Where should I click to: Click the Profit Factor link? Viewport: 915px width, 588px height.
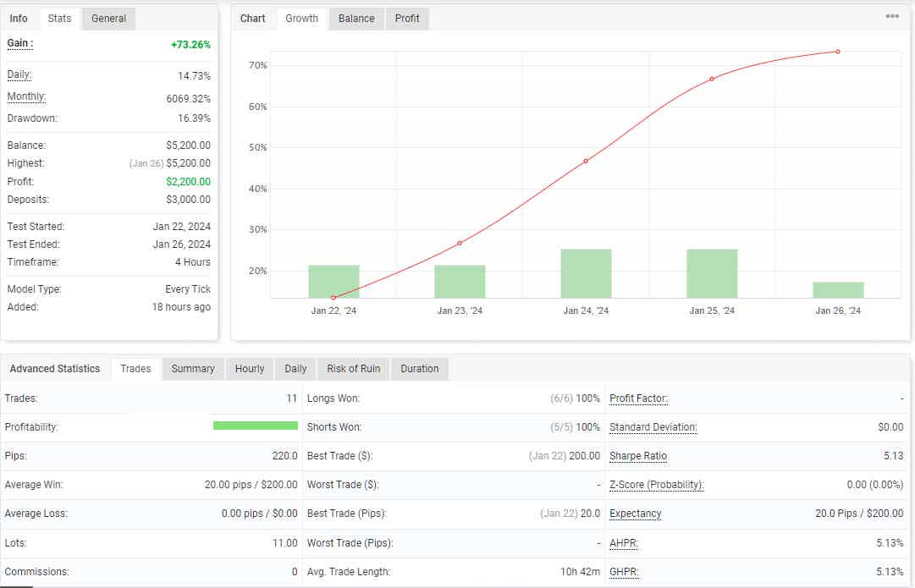[637, 398]
